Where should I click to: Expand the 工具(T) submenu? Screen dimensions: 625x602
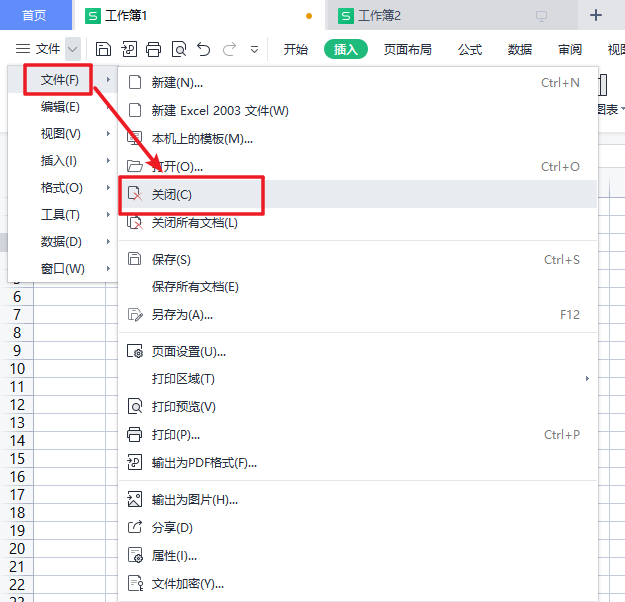tap(63, 215)
